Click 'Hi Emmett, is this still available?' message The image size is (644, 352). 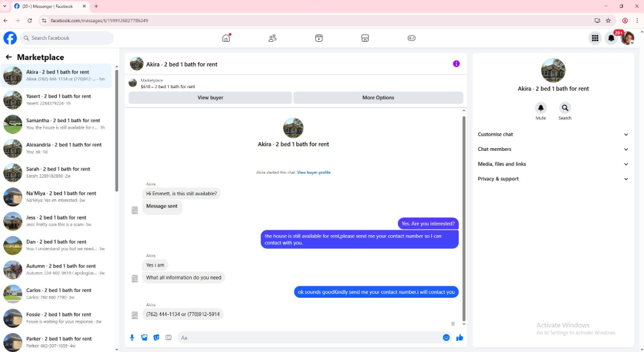181,193
